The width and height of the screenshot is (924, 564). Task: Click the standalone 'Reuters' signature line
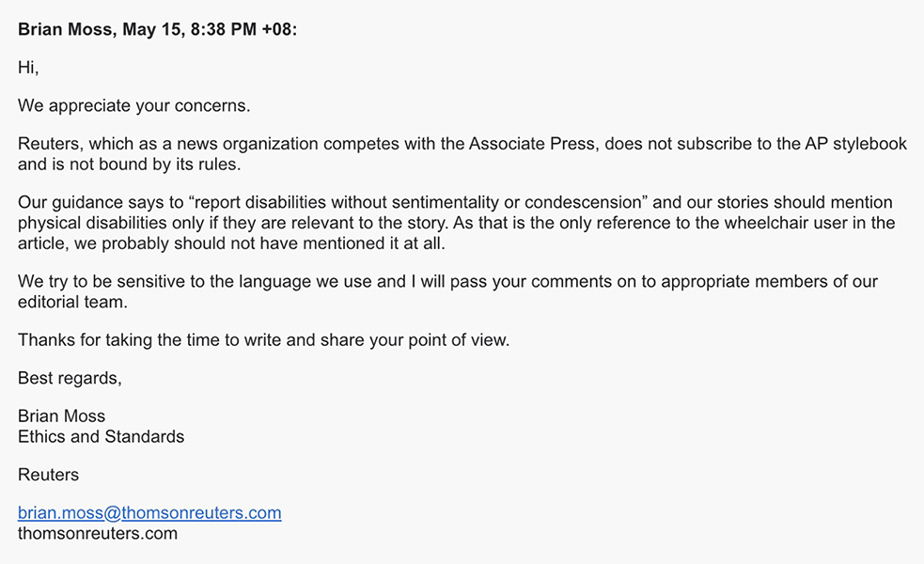coord(48,475)
